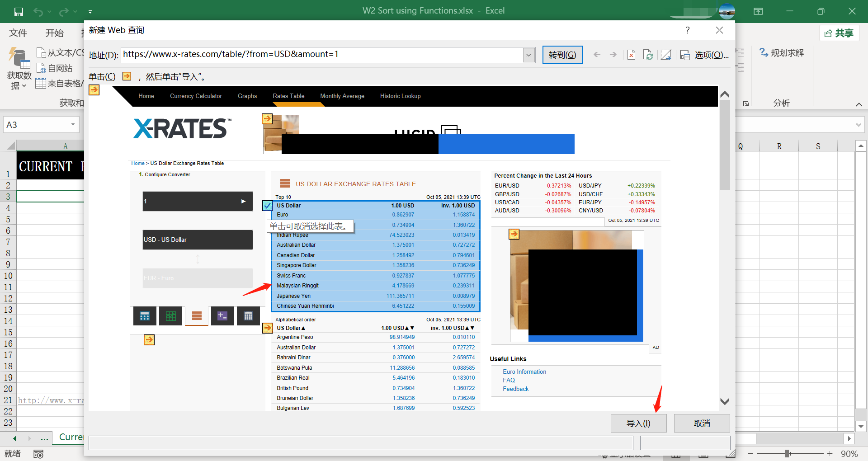
Task: Open the 文件 (File) menu tab
Action: click(18, 33)
